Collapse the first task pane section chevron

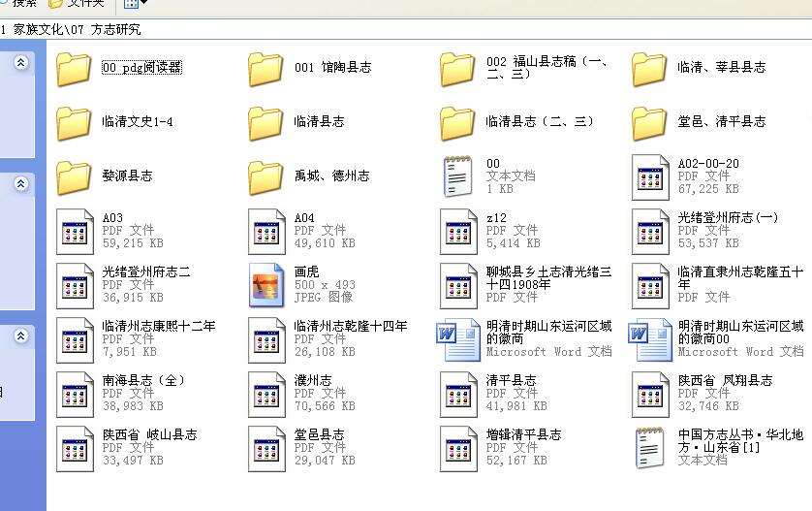(20, 63)
